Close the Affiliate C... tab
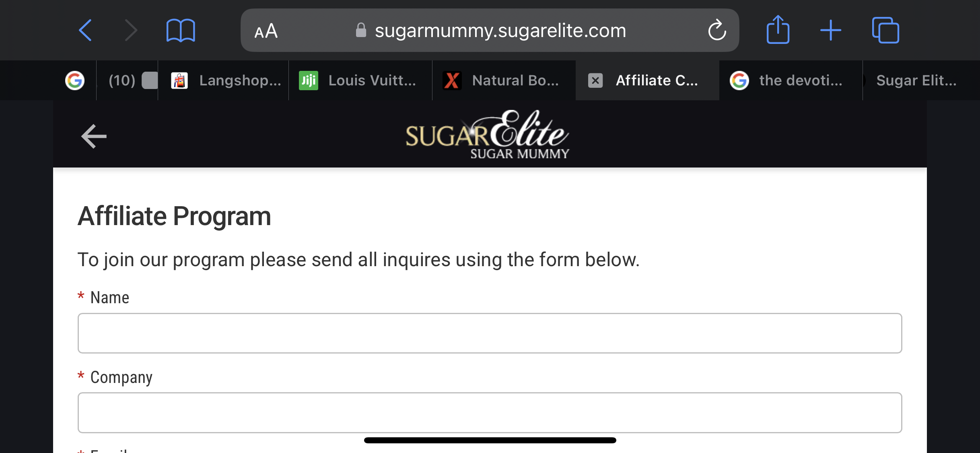 (595, 81)
